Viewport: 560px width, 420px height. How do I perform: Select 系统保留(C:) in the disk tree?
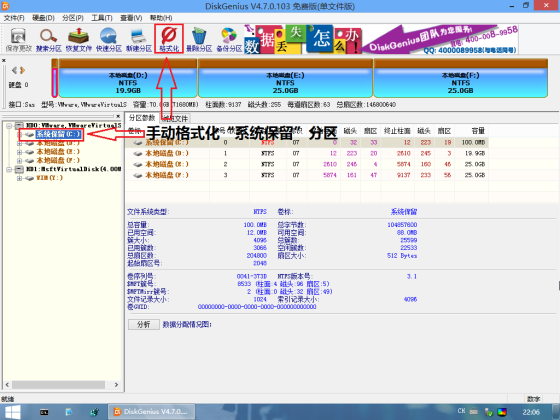pyautogui.click(x=59, y=134)
